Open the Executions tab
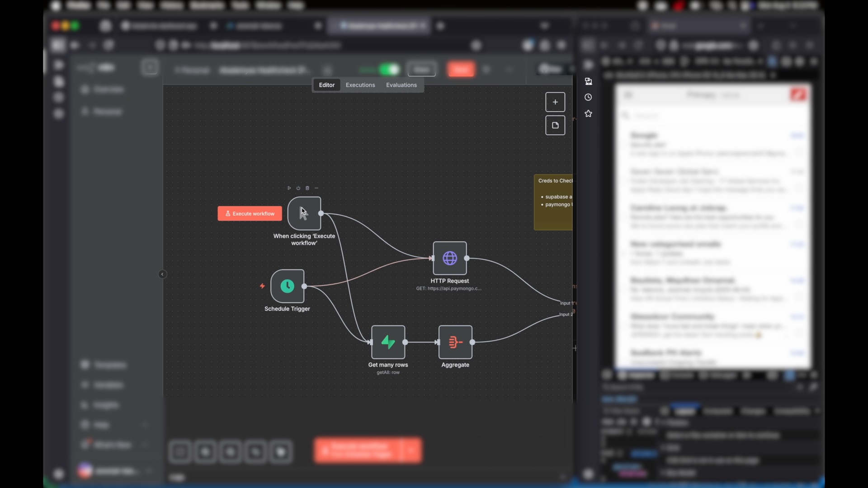 [360, 85]
